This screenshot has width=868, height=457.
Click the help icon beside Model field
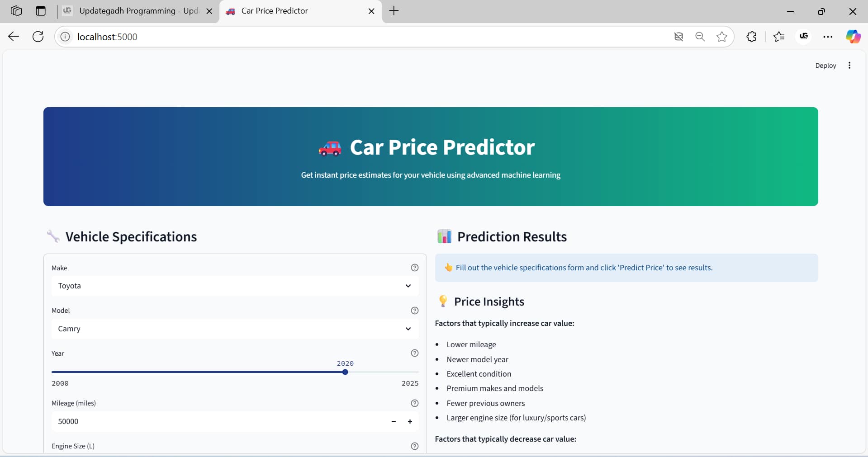tap(414, 311)
